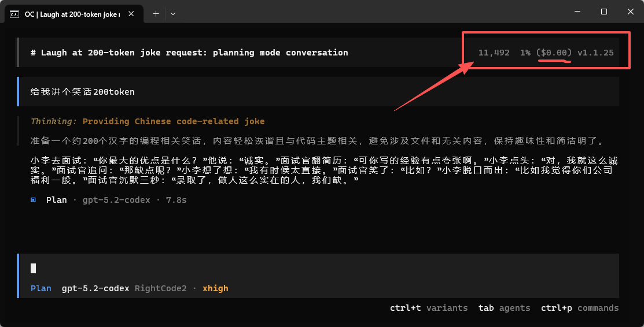Click the session title header text

click(189, 53)
